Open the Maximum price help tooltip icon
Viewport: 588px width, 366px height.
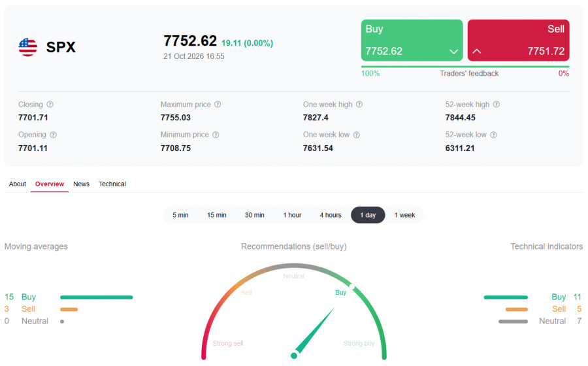tap(218, 105)
